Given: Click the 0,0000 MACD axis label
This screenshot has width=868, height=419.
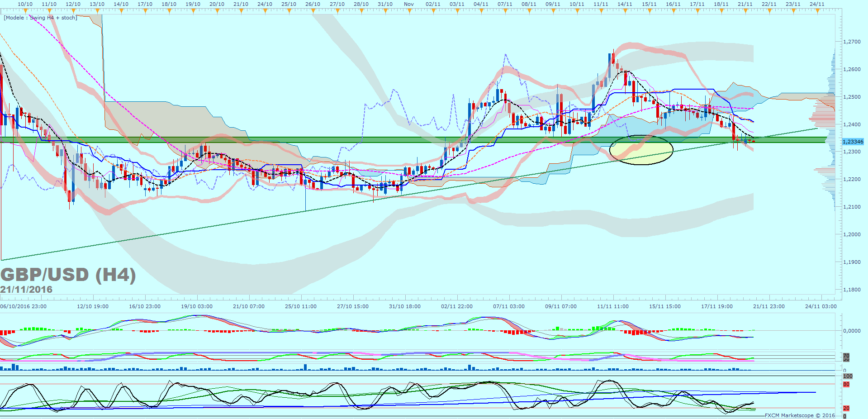Looking at the screenshot, I should (x=852, y=331).
